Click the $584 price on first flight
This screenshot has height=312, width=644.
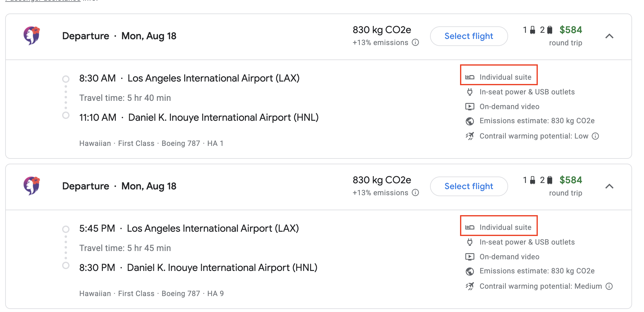tap(571, 30)
